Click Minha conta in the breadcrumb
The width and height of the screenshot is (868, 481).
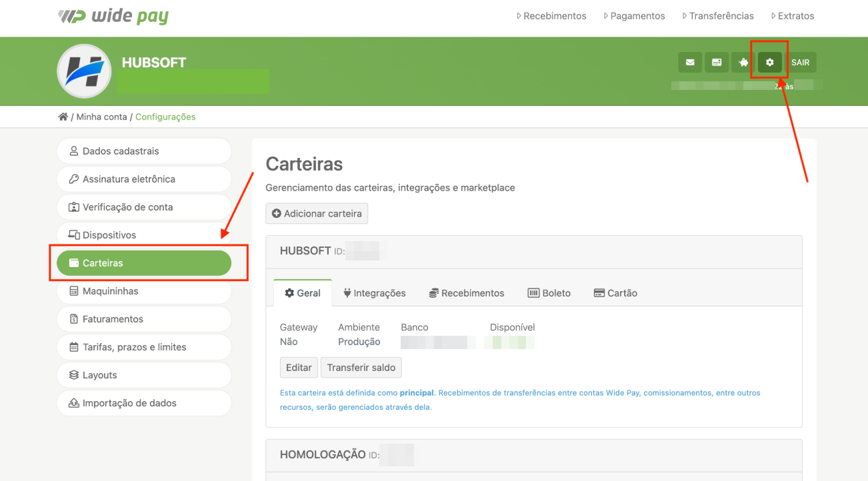[101, 117]
